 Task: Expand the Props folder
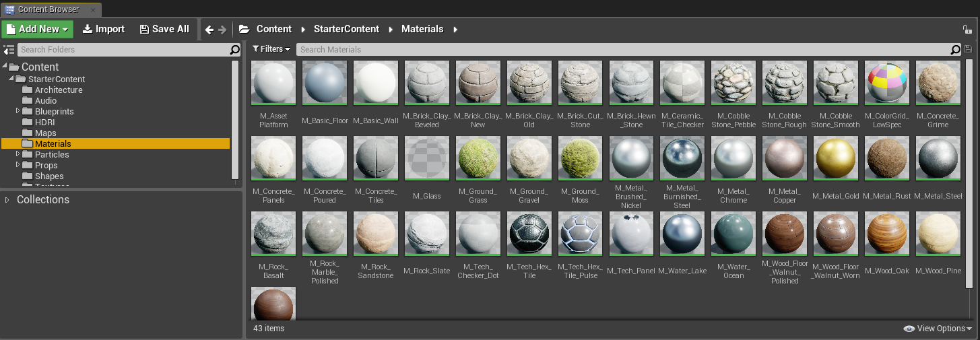(x=18, y=165)
